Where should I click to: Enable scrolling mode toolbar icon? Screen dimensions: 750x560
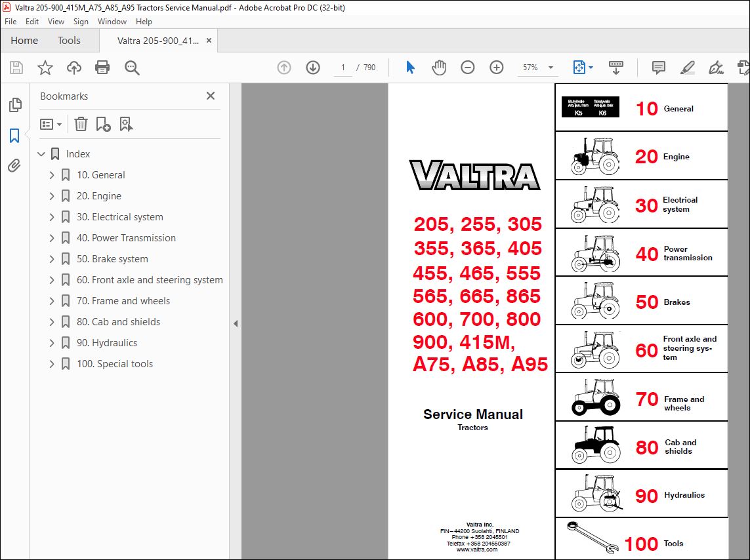tap(615, 68)
